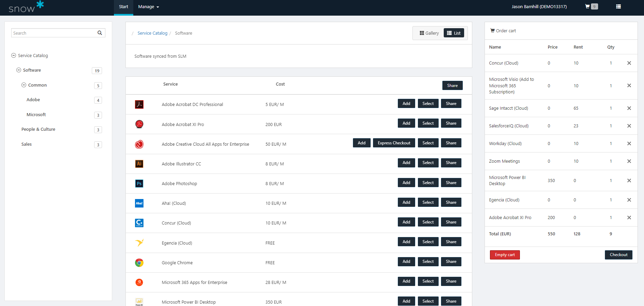
Task: Click Select for Google Chrome
Action: pyautogui.click(x=428, y=262)
